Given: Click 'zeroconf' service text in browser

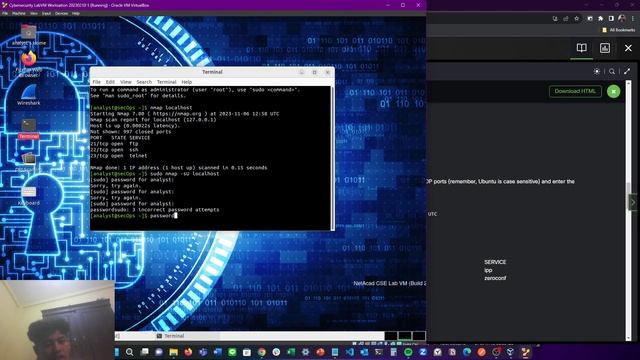Looking at the screenshot, I should [495, 278].
